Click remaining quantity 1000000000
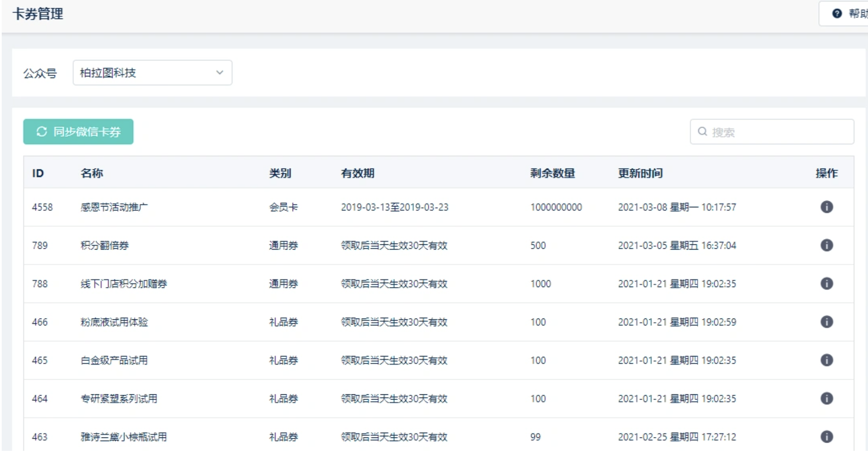Image resolution: width=868 pixels, height=456 pixels. pyautogui.click(x=556, y=207)
